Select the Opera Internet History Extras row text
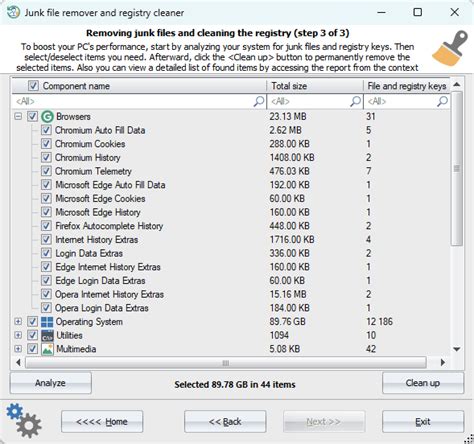This screenshot has width=474, height=444. click(109, 294)
